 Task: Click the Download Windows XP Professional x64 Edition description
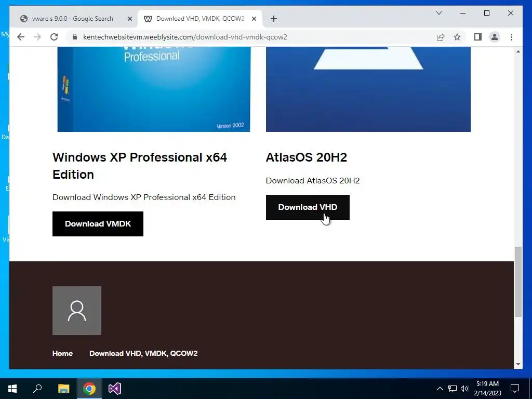pyautogui.click(x=144, y=197)
